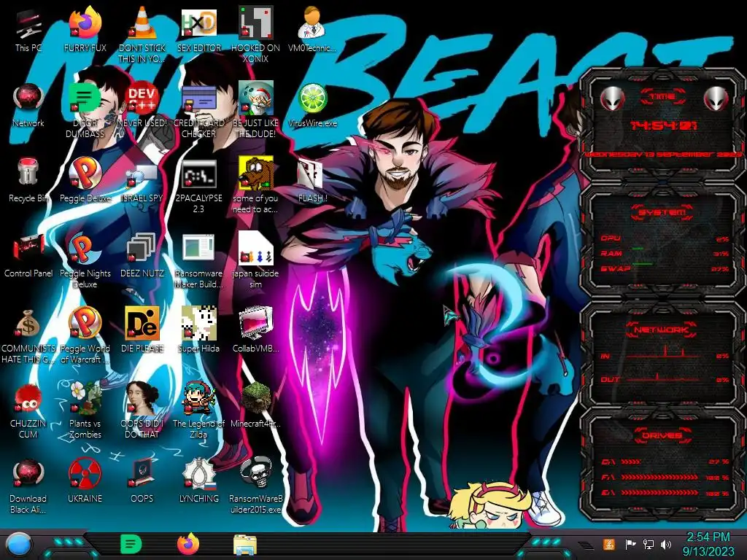Image resolution: width=747 pixels, height=560 pixels.
Task: Open File Explorer from the taskbar
Action: 245,545
